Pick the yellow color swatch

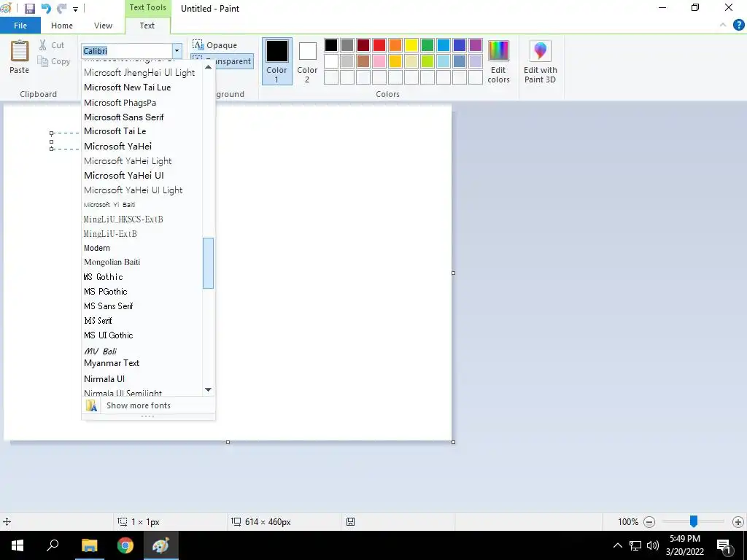click(x=411, y=45)
